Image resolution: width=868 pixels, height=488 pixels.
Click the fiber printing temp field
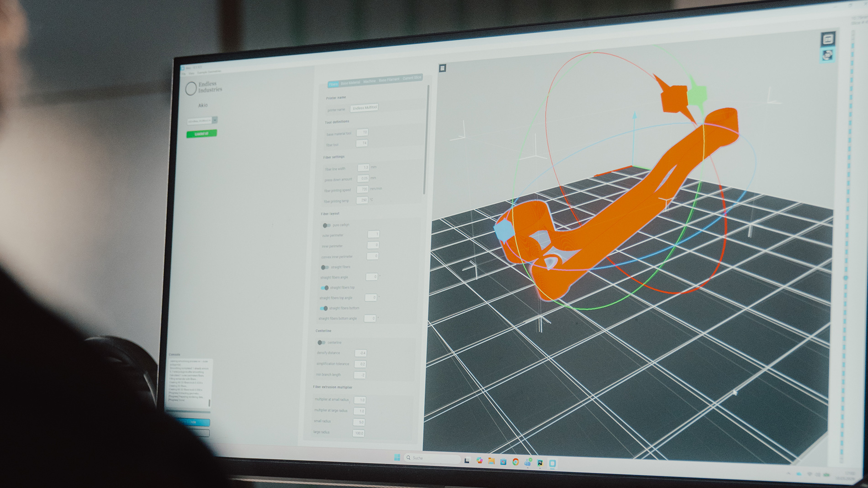pos(362,200)
